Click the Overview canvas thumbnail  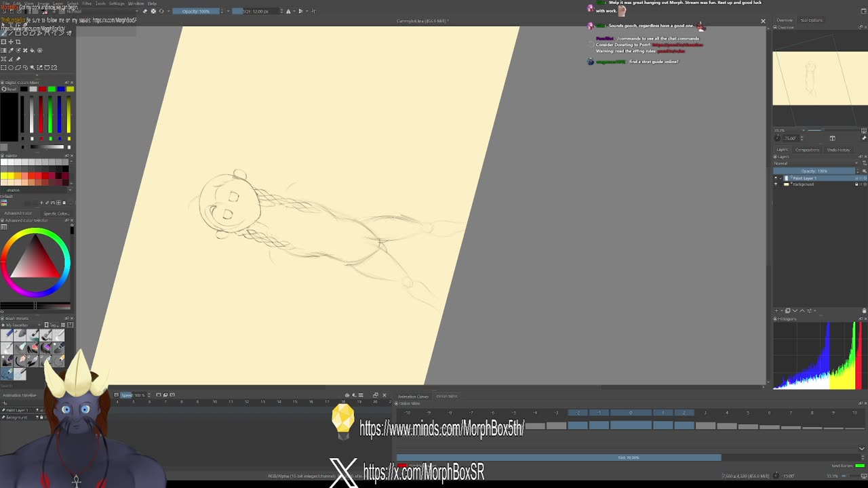click(820, 78)
